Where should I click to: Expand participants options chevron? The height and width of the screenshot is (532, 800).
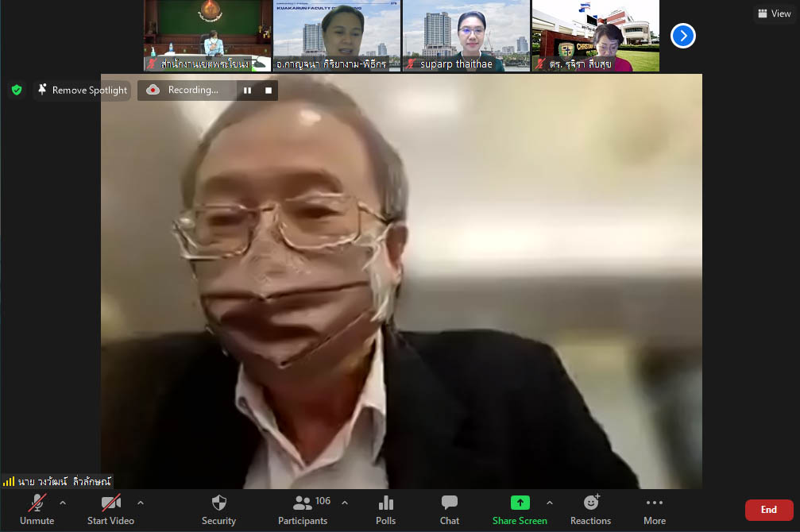point(345,503)
